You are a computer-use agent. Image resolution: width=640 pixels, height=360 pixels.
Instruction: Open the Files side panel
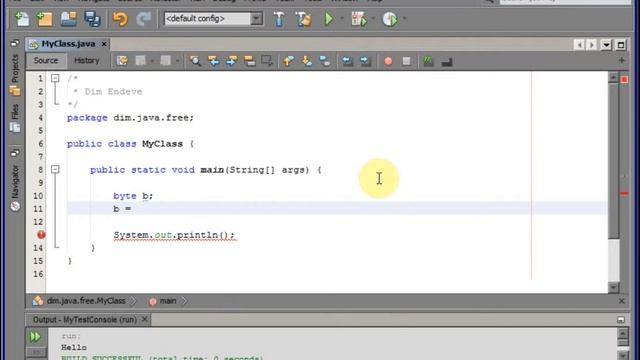[15, 118]
